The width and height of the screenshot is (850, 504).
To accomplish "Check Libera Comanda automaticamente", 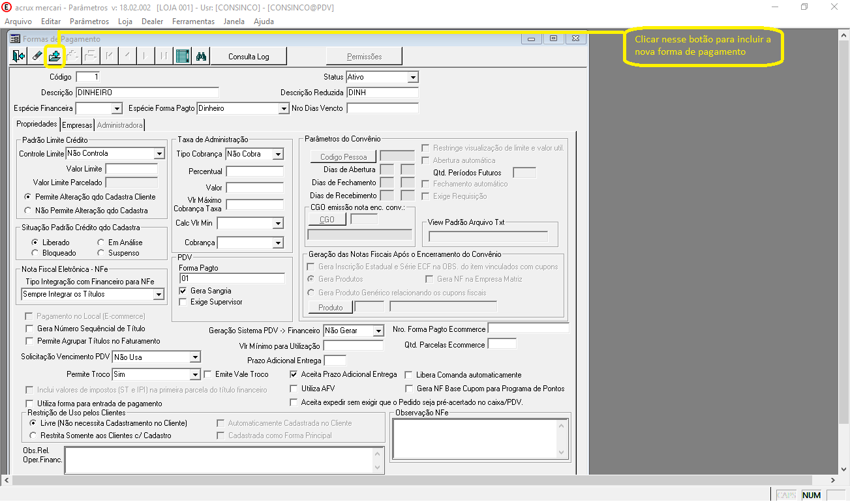I will (410, 375).
